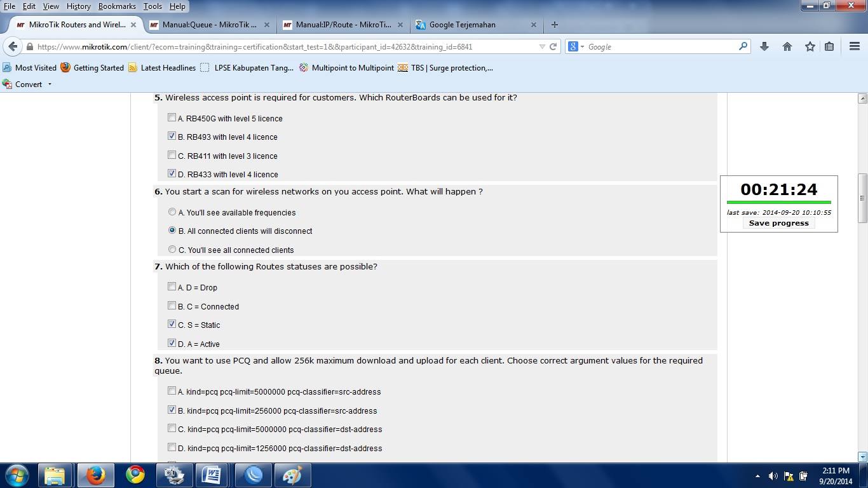Open LPSE Kabupaten Tang... bookmark

[247, 67]
